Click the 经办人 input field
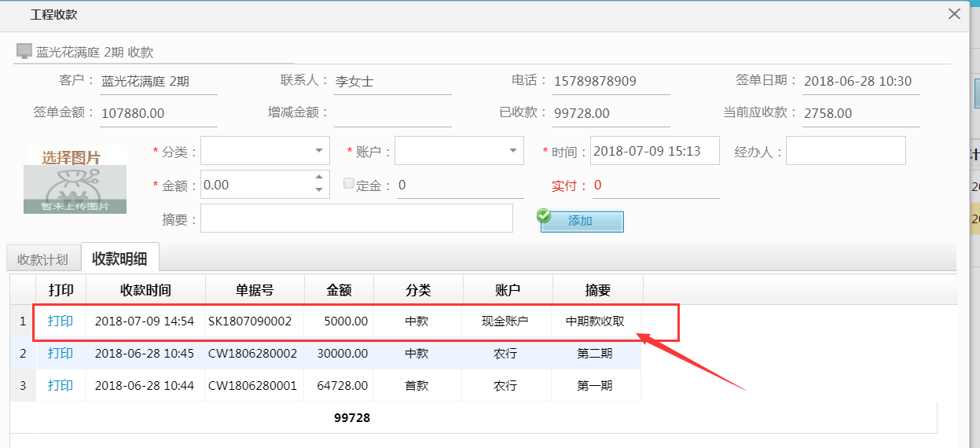Image resolution: width=980 pixels, height=448 pixels. pos(845,151)
